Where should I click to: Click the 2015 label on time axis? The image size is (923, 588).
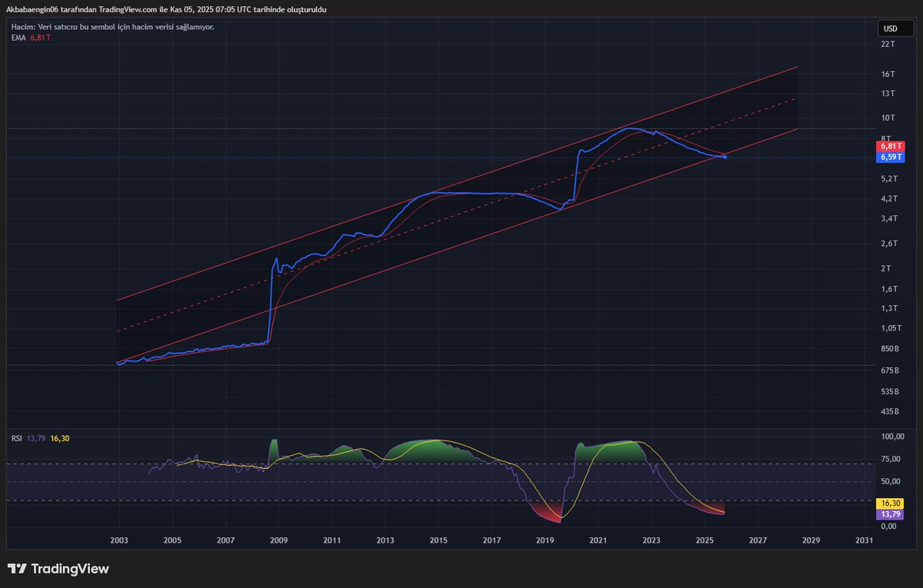438,541
